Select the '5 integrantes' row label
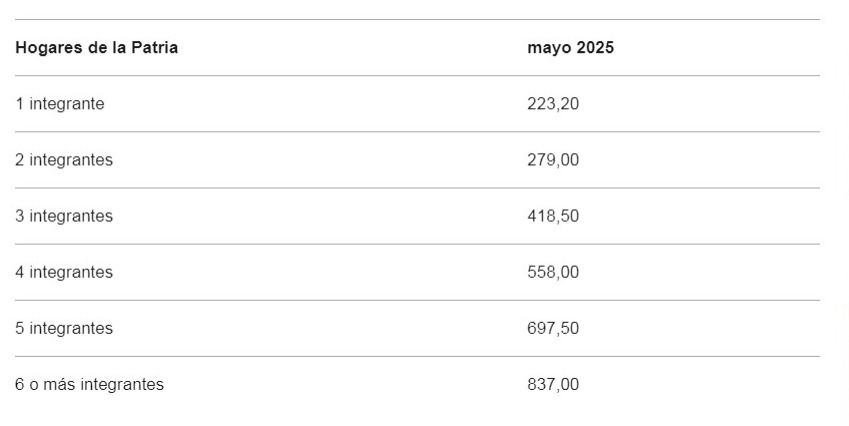The width and height of the screenshot is (849, 426). tap(64, 329)
